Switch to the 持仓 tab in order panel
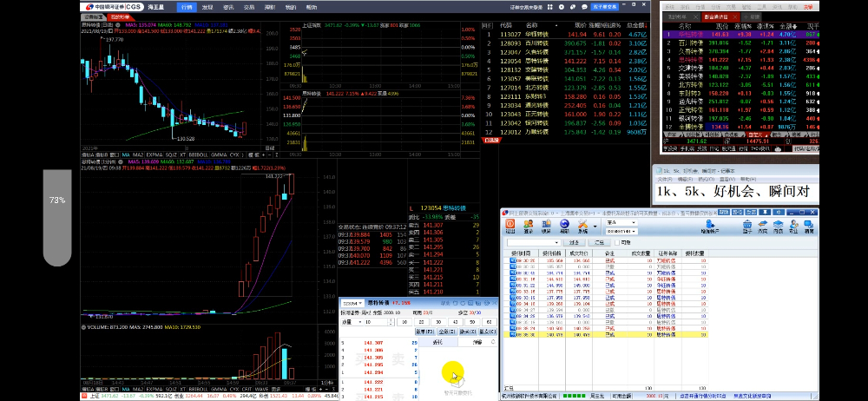868x401 pixels. pos(477,342)
